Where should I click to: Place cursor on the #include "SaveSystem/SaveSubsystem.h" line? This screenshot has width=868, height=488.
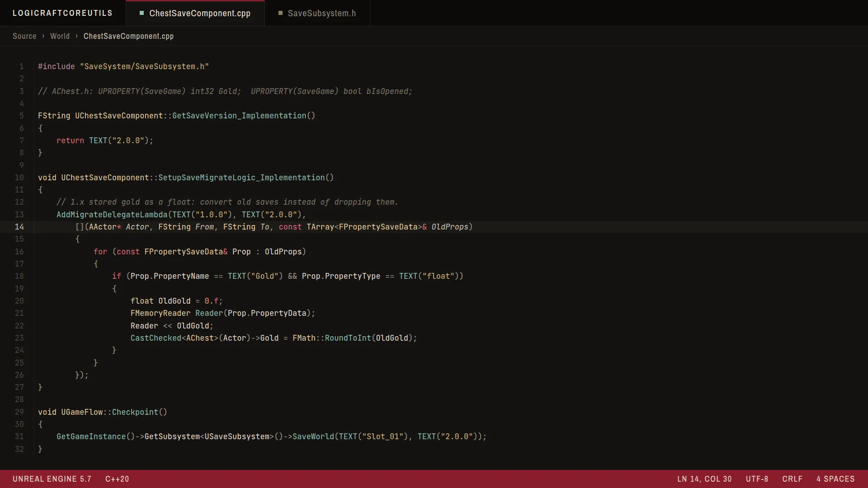(x=123, y=66)
